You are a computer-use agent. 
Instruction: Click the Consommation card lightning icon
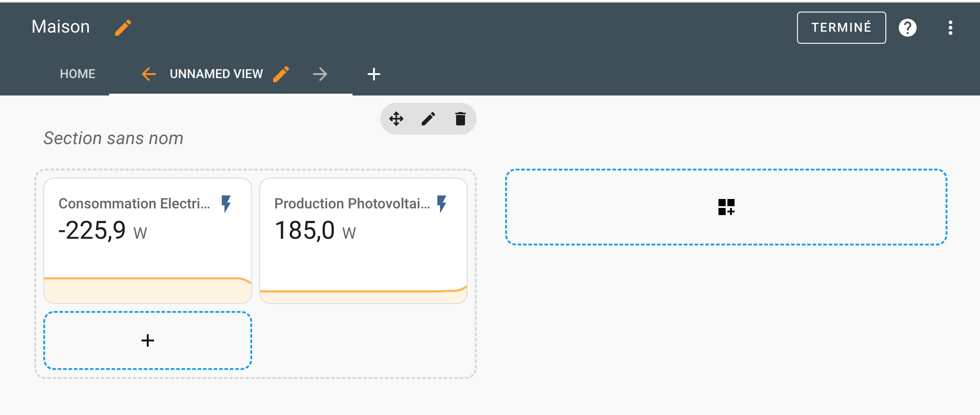(226, 204)
